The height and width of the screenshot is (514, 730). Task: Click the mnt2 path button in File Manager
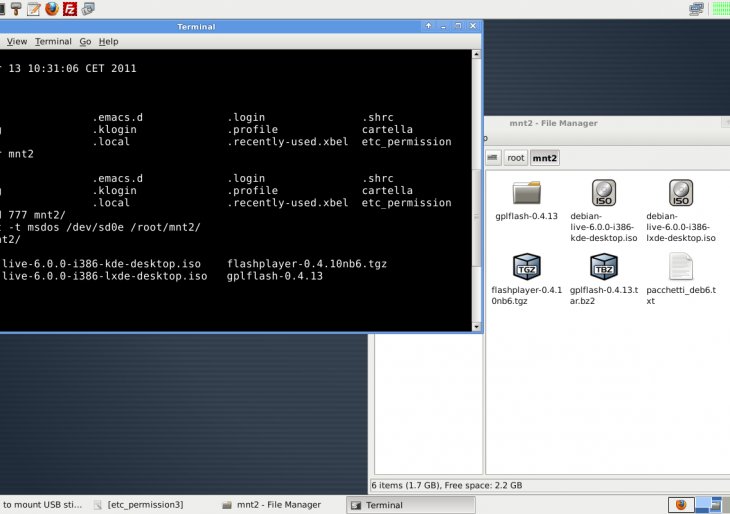click(x=545, y=158)
